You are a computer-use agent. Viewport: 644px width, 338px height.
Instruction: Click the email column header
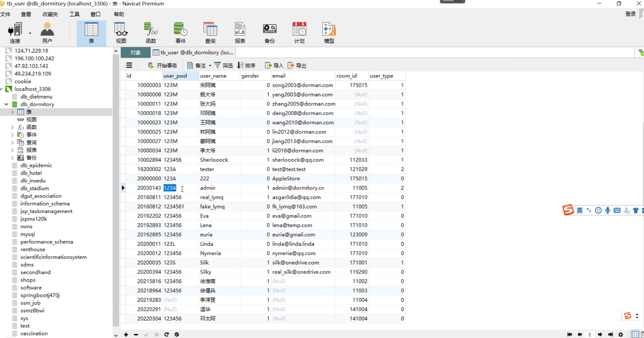coord(303,76)
